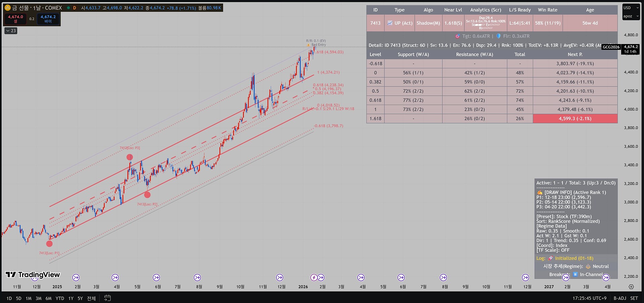
Task: Toggle the B-ADJ back-adjustment setting
Action: pyautogui.click(x=620, y=298)
